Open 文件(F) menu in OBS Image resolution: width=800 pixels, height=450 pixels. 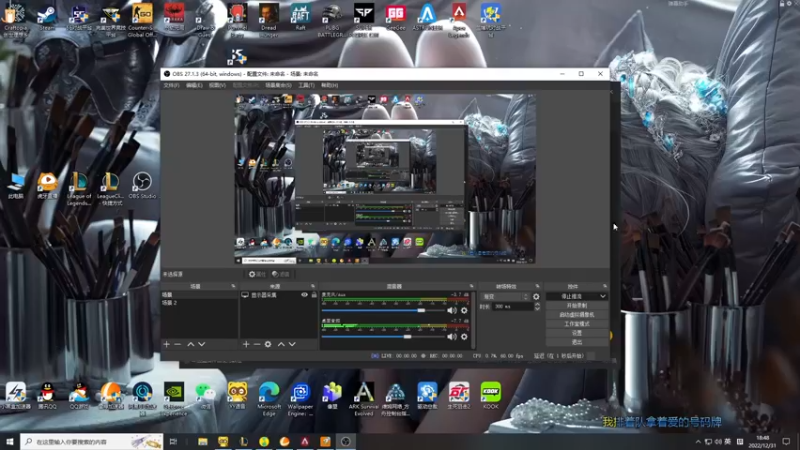pyautogui.click(x=171, y=85)
